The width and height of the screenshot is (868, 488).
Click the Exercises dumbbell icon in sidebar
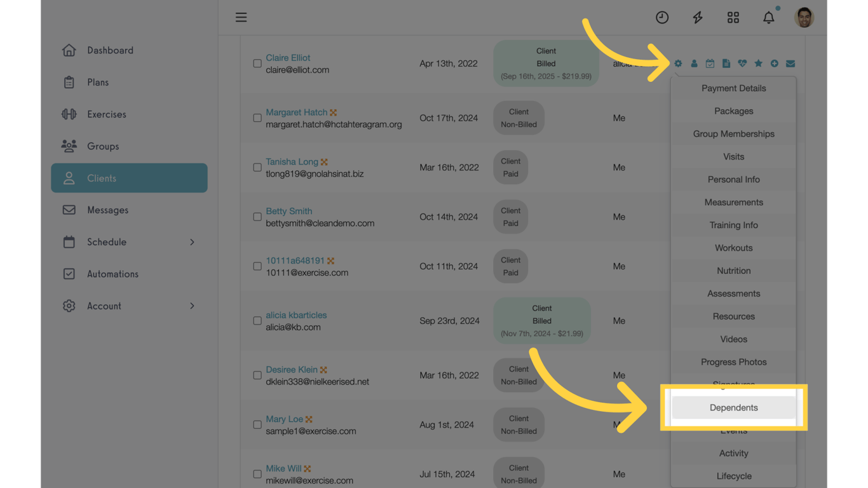click(x=69, y=114)
